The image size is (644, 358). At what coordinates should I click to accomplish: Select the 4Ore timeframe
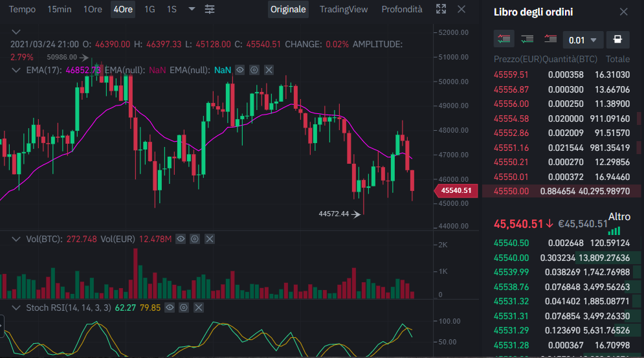pos(123,9)
